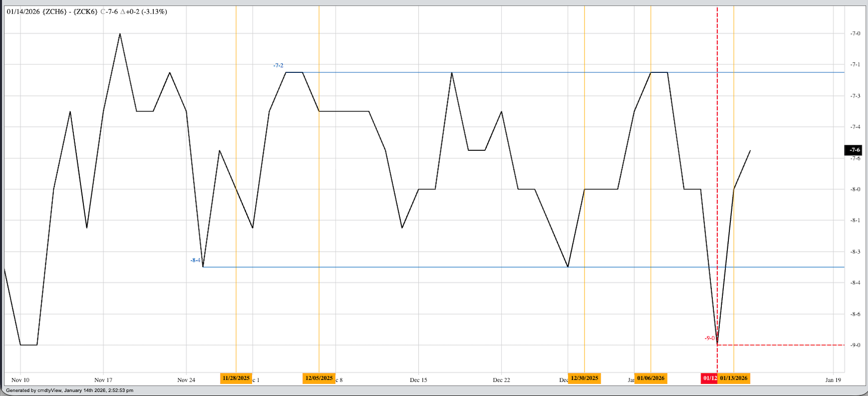Click the blue -7-2 resistance label
The image size is (868, 396).
click(x=278, y=66)
